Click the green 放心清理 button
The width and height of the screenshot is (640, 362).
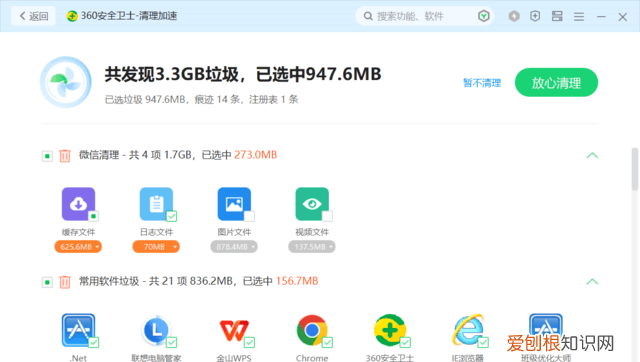pos(556,83)
